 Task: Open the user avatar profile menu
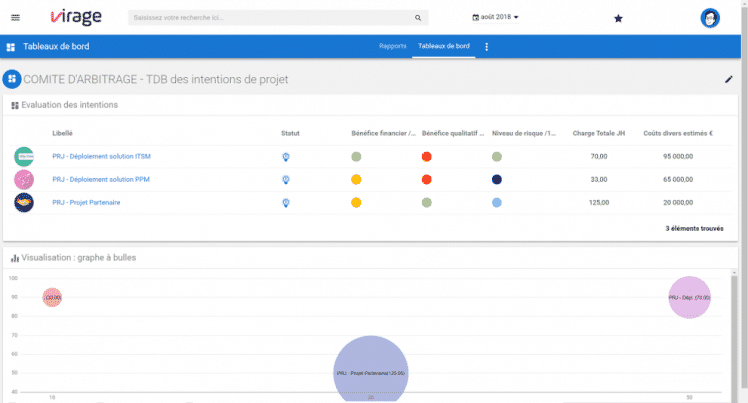pyautogui.click(x=710, y=18)
